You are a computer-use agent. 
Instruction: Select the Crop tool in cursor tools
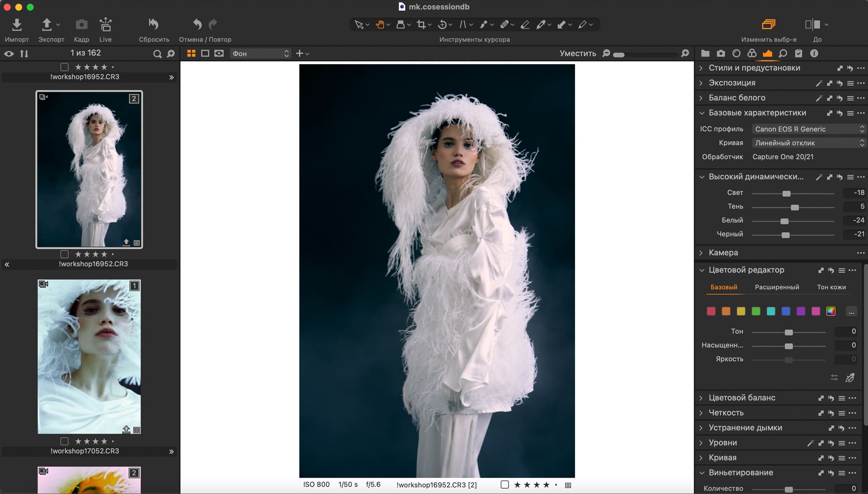[x=421, y=24]
